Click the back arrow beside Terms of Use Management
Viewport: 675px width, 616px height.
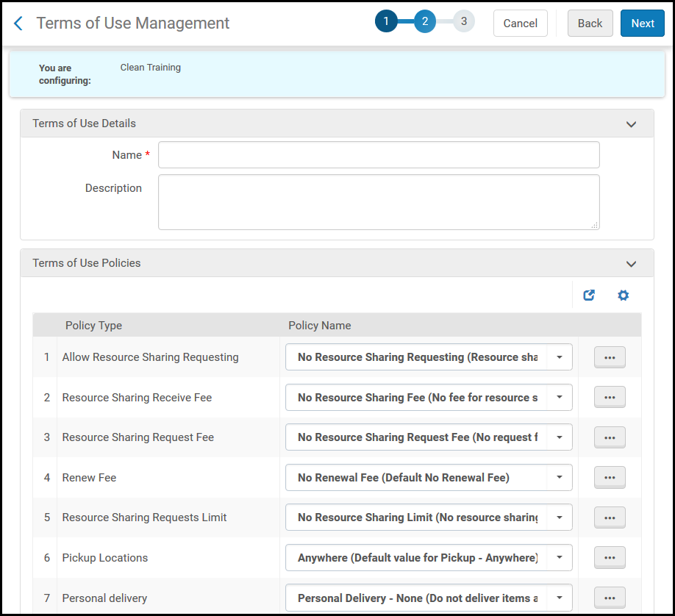pyautogui.click(x=18, y=24)
